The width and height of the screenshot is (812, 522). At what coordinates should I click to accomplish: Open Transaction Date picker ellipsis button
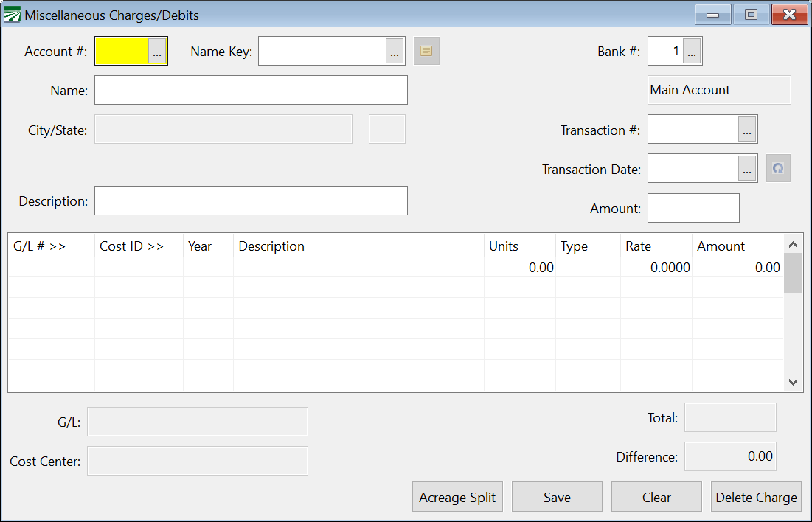point(747,169)
